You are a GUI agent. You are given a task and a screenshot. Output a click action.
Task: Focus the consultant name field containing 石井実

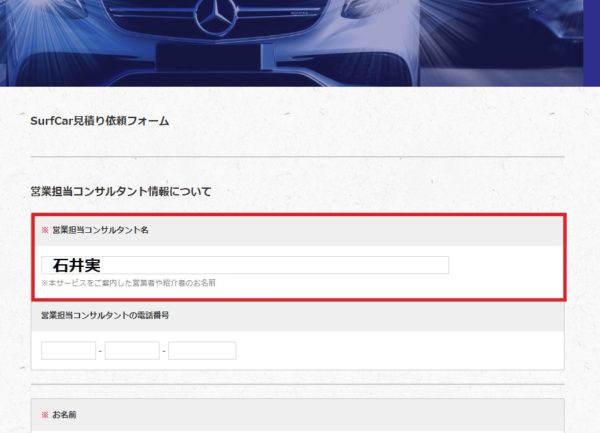[x=245, y=265]
